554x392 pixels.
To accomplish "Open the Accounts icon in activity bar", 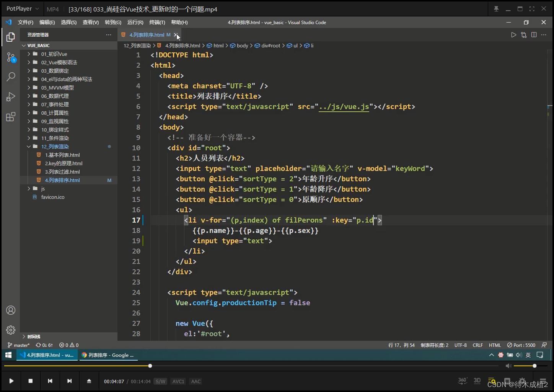I will [11, 310].
